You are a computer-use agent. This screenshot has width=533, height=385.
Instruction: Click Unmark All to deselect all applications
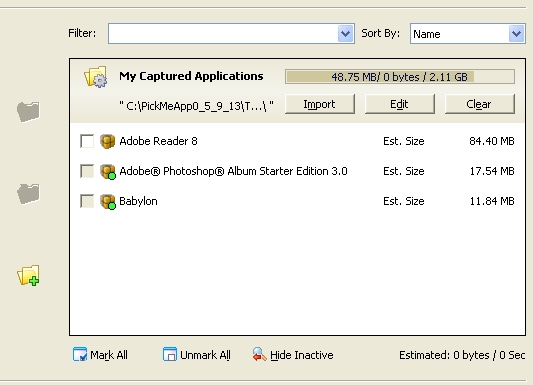pyautogui.click(x=196, y=355)
